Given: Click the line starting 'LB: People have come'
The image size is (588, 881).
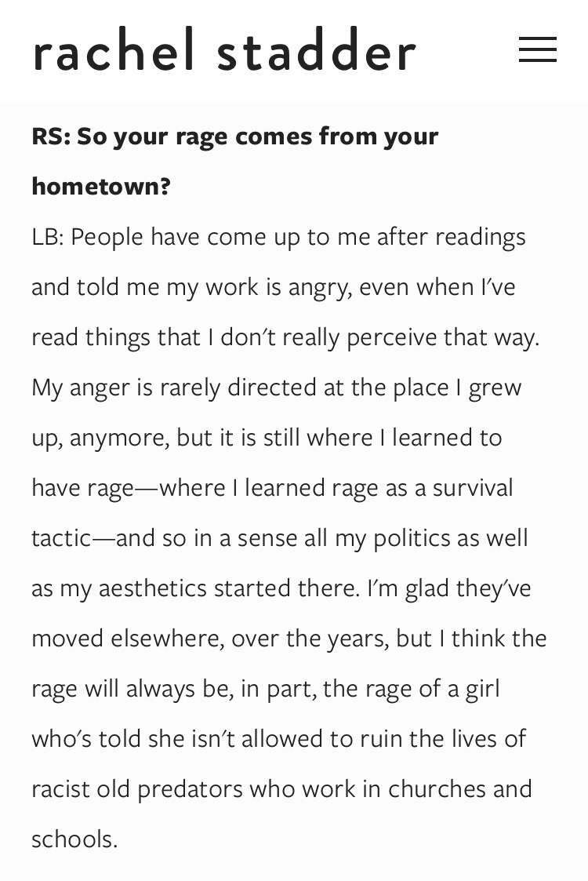Looking at the screenshot, I should coord(278,237).
